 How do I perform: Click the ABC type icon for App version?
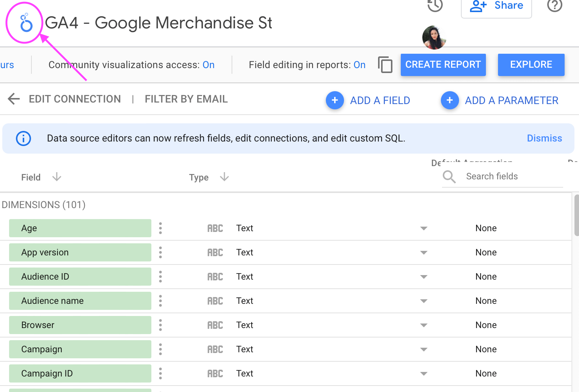click(215, 252)
